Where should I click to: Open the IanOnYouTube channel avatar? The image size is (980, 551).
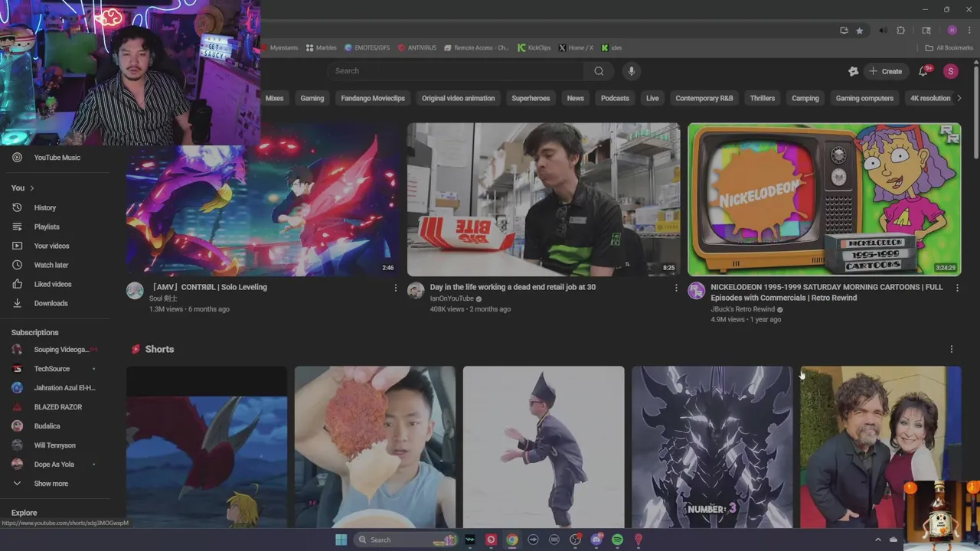click(x=416, y=291)
